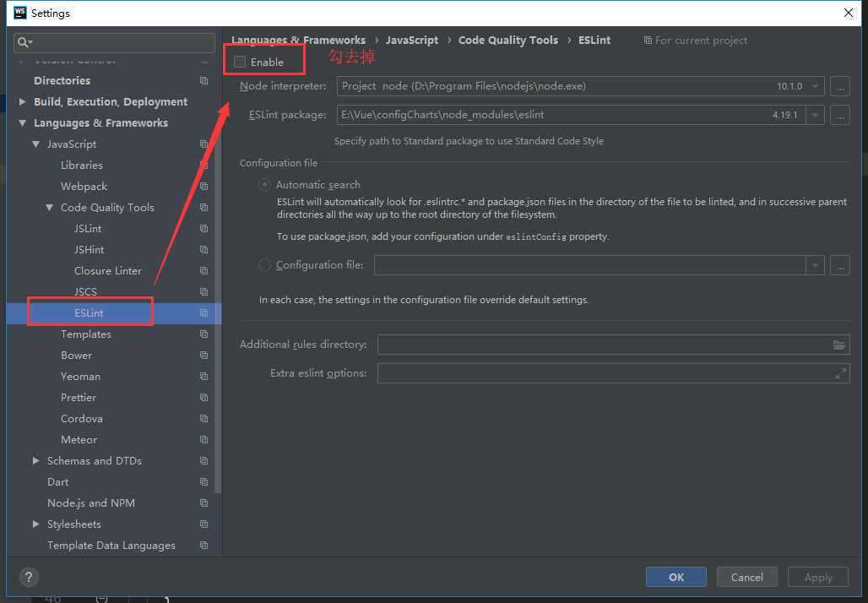This screenshot has height=603, width=868.
Task: Click project-level icon beside JSLint
Action: [203, 229]
